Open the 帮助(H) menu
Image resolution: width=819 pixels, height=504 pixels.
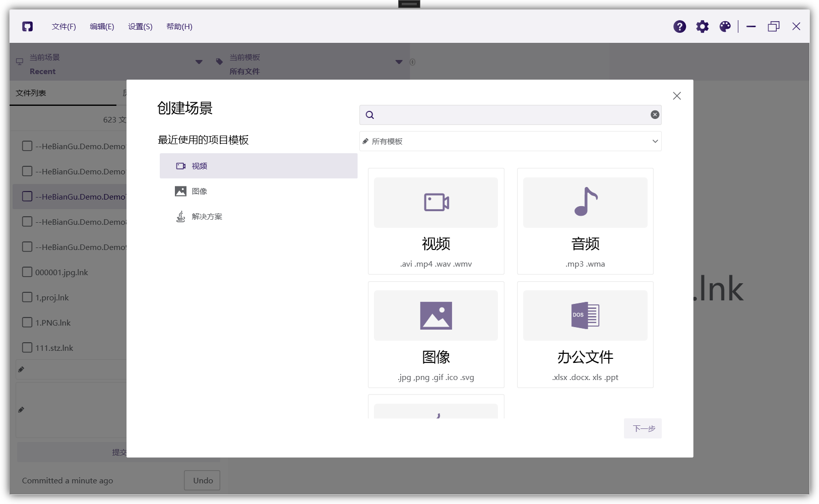[179, 27]
